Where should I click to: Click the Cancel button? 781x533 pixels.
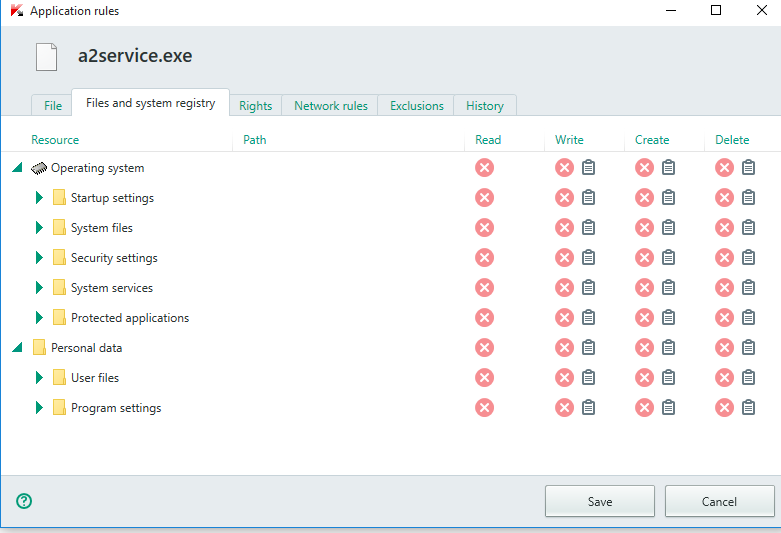(719, 501)
